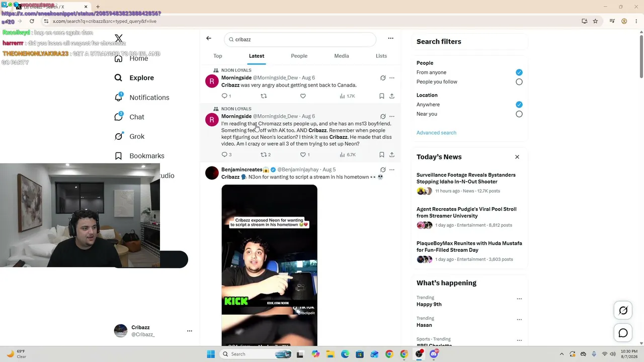Open Google Chrome from the taskbar
This screenshot has height=362, width=644.
pyautogui.click(x=389, y=354)
